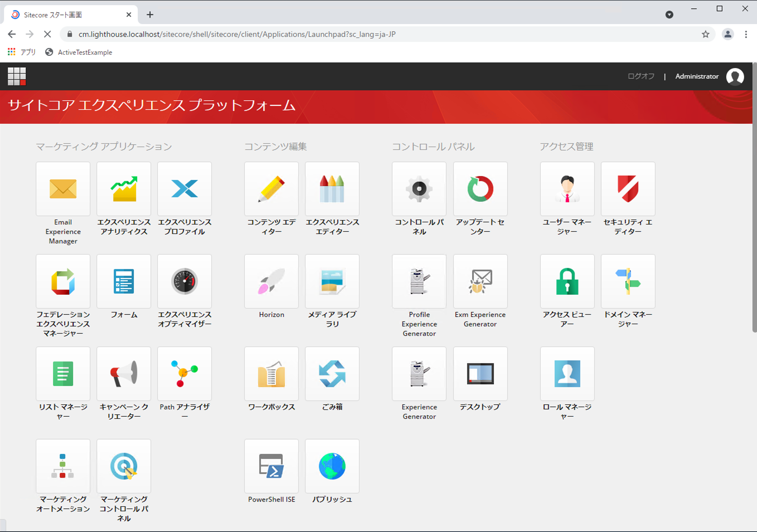Launch PowerShell ISE icon
This screenshot has width=757, height=532.
click(x=271, y=466)
